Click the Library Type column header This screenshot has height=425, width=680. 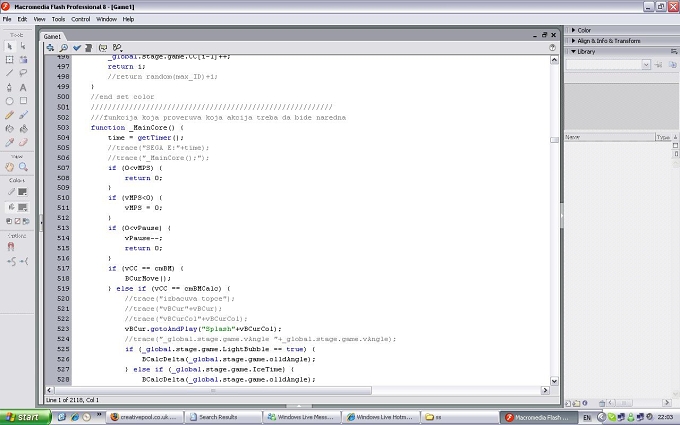click(663, 137)
